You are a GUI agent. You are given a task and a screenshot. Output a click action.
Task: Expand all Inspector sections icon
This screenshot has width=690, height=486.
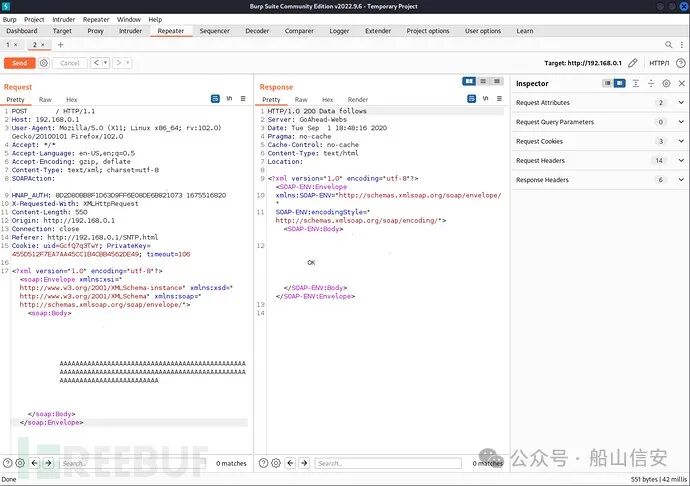[x=635, y=83]
